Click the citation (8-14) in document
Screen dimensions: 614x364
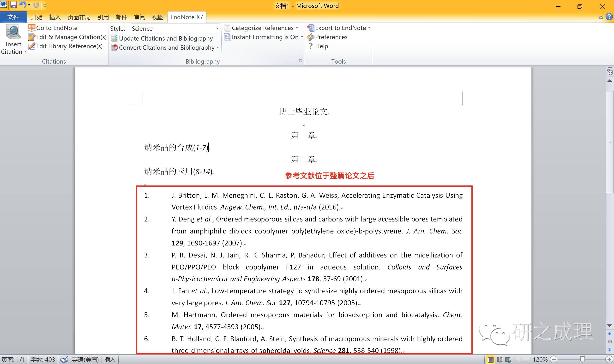(203, 172)
